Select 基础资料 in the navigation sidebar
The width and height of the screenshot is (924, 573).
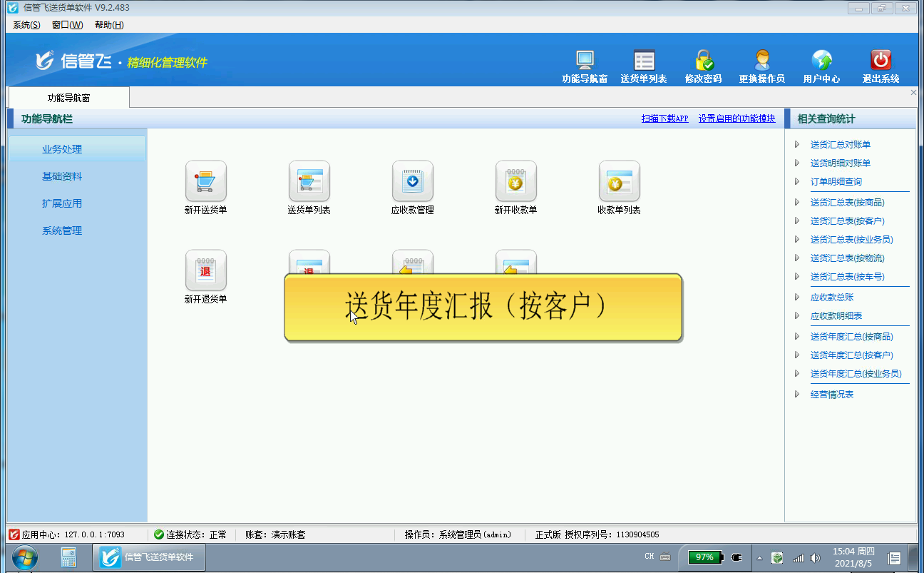(x=62, y=176)
